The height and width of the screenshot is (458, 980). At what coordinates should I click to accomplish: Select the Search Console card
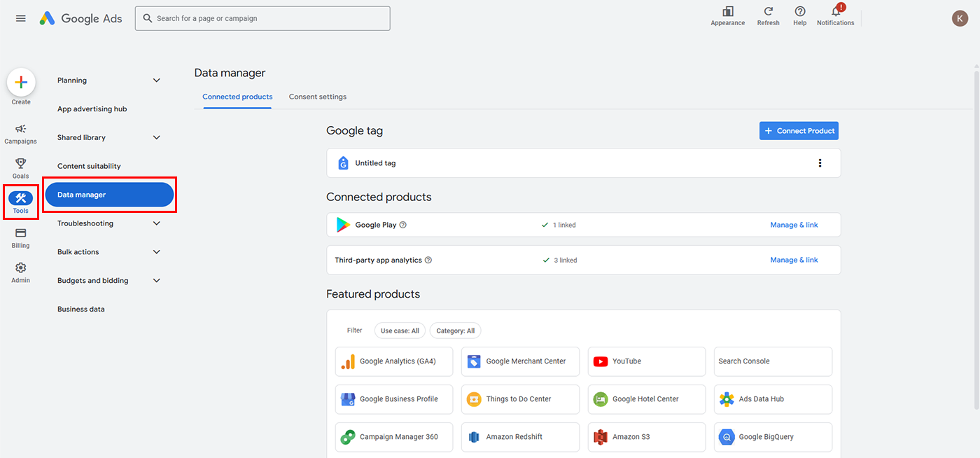pos(773,361)
